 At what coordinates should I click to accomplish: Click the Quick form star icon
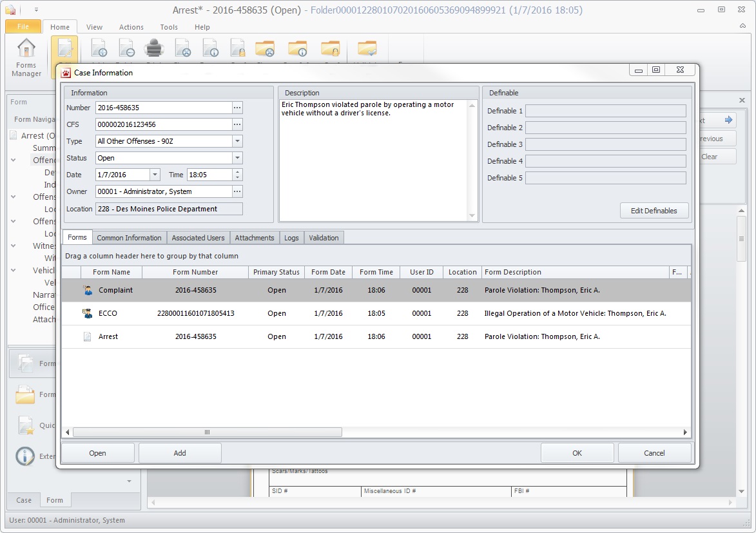[x=26, y=425]
